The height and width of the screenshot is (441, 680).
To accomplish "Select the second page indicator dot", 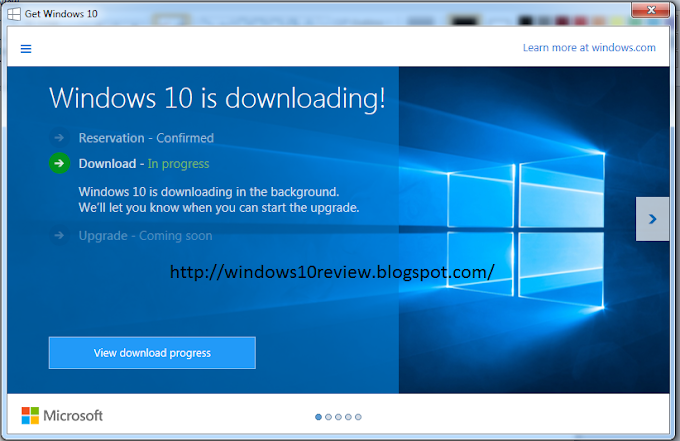I will click(x=328, y=417).
